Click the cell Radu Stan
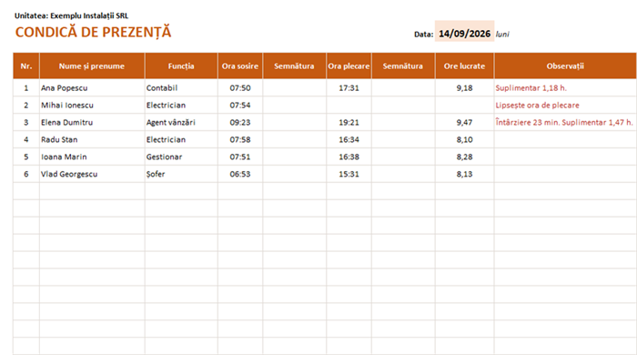The width and height of the screenshot is (637, 364). (x=92, y=139)
